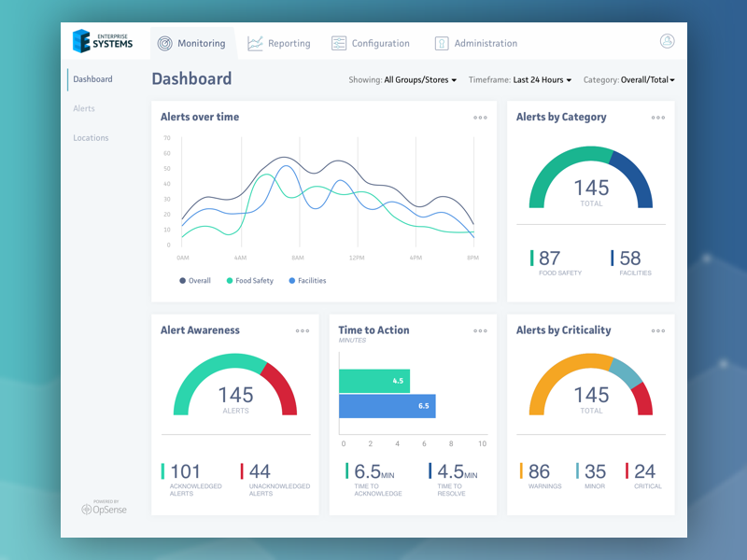Screen dimensions: 747x560
Task: Click the user profile icon
Action: point(667,41)
